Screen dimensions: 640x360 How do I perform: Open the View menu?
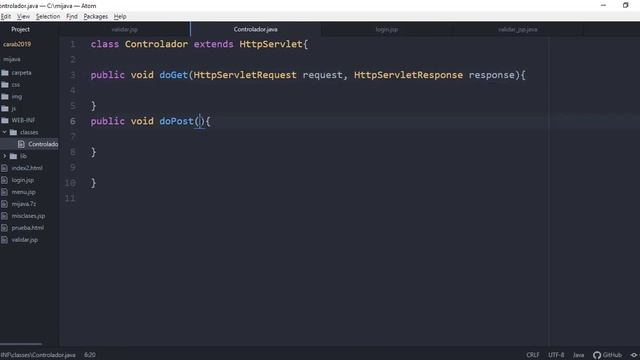(23, 16)
